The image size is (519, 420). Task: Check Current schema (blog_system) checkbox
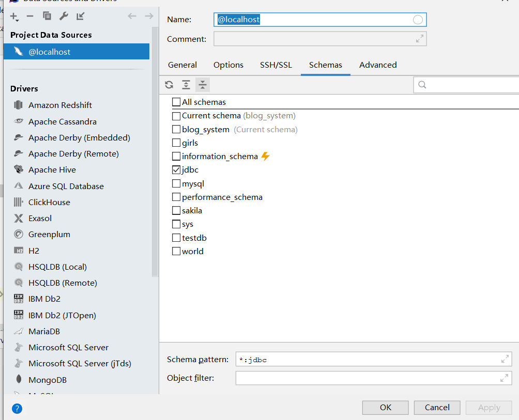(x=176, y=116)
